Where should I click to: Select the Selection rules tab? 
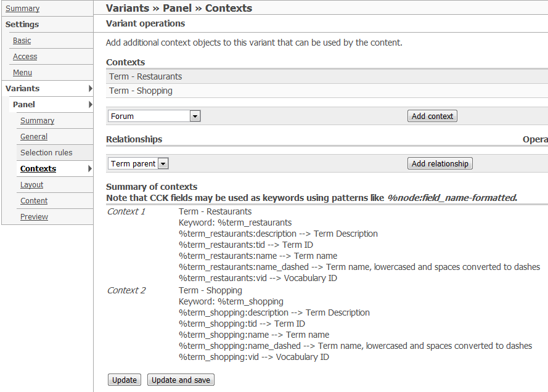46,153
